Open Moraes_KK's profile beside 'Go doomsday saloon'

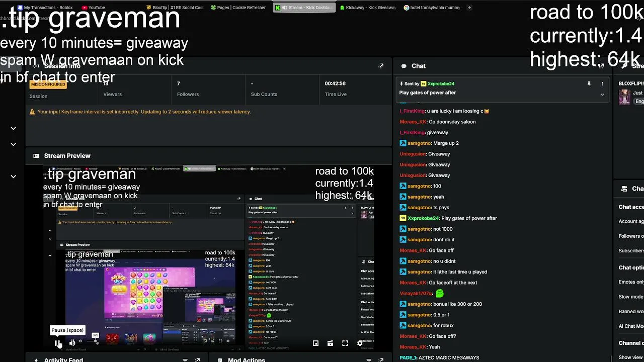pos(413,122)
